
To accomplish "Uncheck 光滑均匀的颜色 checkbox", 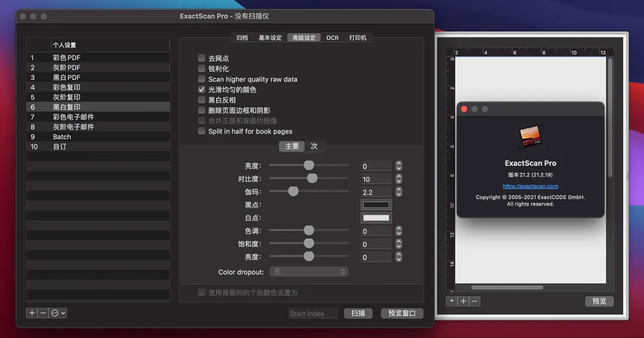I will coord(202,90).
